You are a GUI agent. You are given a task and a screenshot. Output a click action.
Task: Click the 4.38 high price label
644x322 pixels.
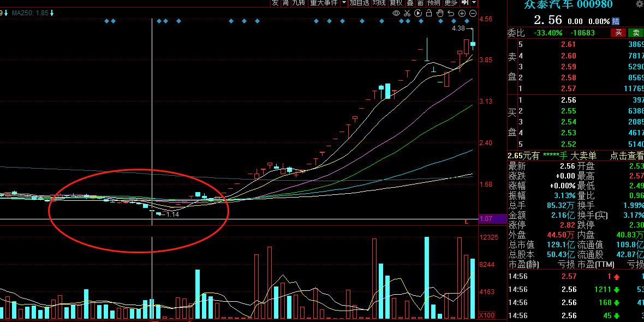458,28
